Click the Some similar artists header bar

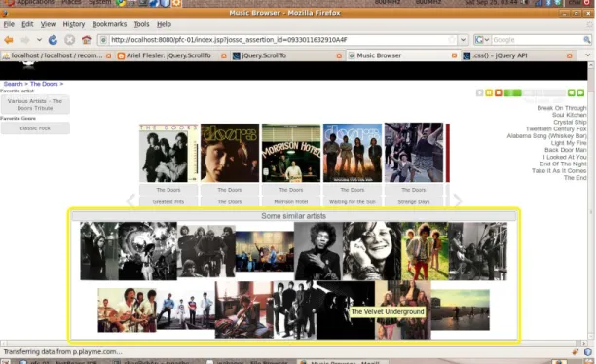click(293, 216)
